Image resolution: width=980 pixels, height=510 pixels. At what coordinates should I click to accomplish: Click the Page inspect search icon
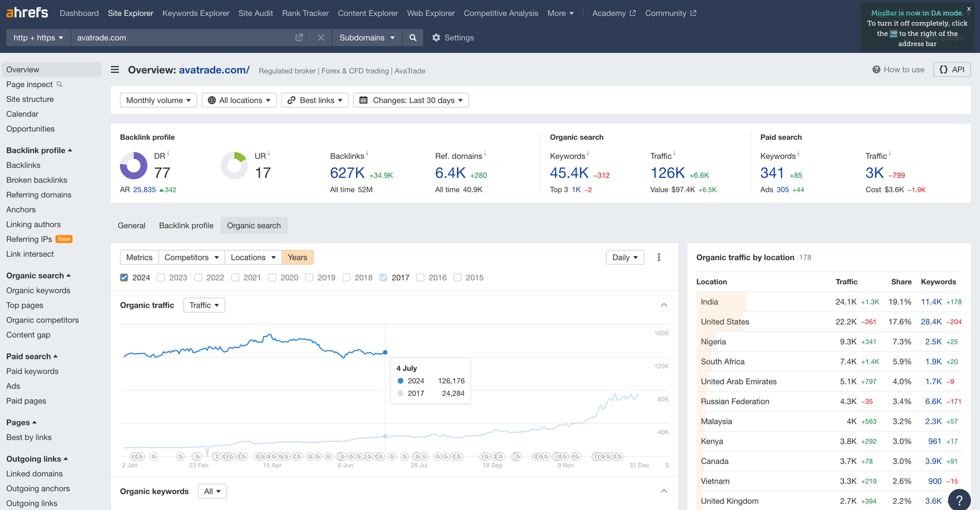pyautogui.click(x=59, y=85)
